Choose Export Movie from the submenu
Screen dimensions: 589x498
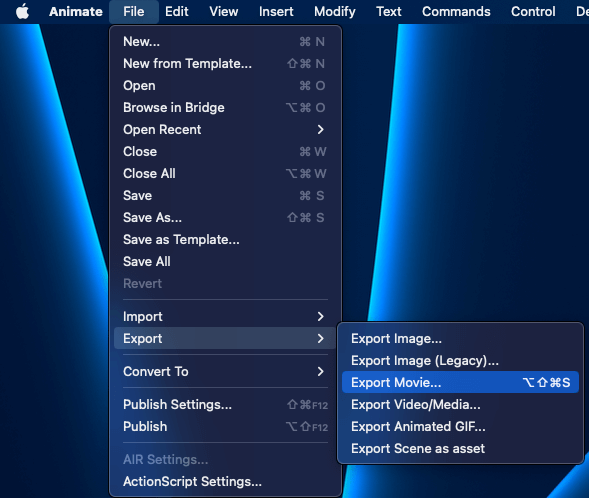(x=460, y=382)
